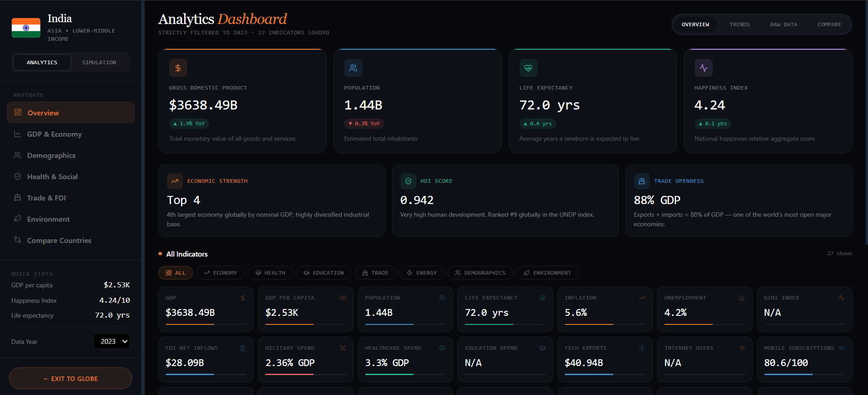This screenshot has height=395, width=868.
Task: Click the wifi icon in Internet Users tile
Action: pyautogui.click(x=742, y=348)
